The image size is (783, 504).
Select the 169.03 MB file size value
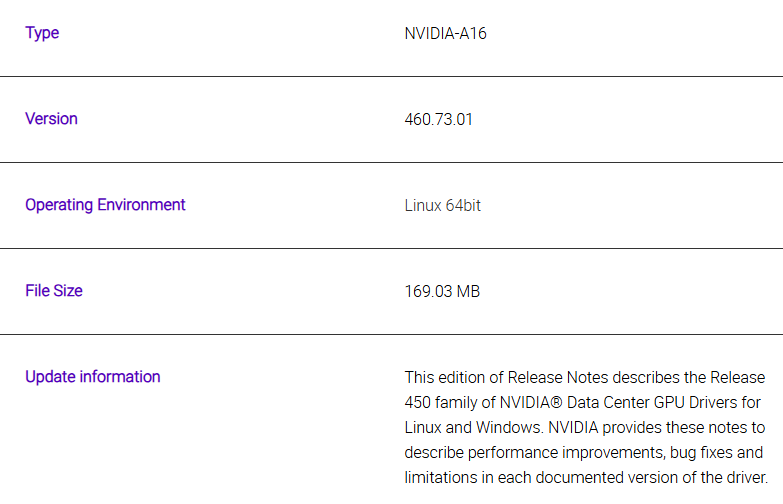(442, 292)
